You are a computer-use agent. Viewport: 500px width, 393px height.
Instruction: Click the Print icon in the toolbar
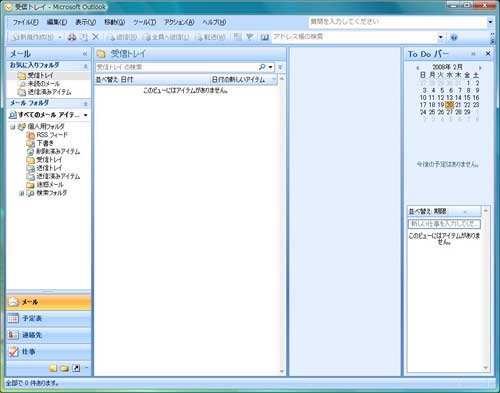point(72,37)
